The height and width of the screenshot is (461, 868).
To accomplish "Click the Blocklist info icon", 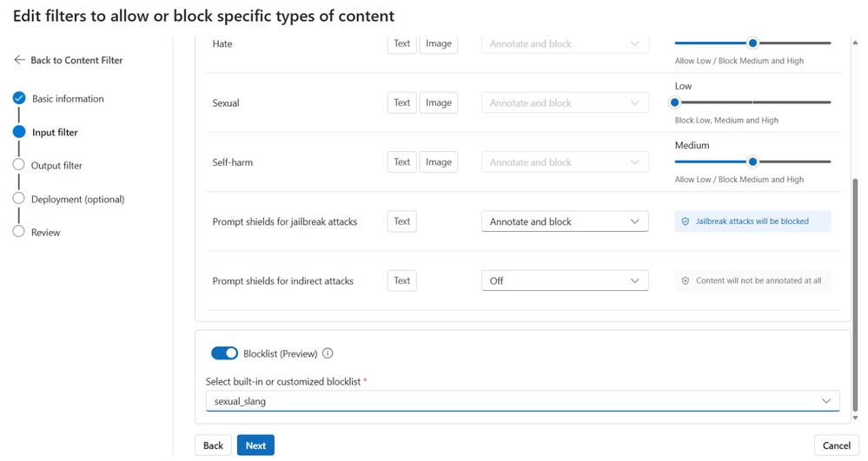I will pos(328,353).
